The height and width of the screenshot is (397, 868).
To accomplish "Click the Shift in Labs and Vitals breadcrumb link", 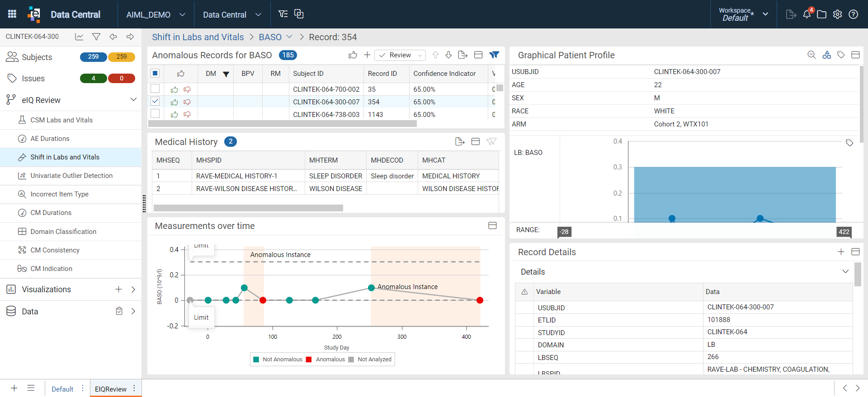I will [198, 37].
